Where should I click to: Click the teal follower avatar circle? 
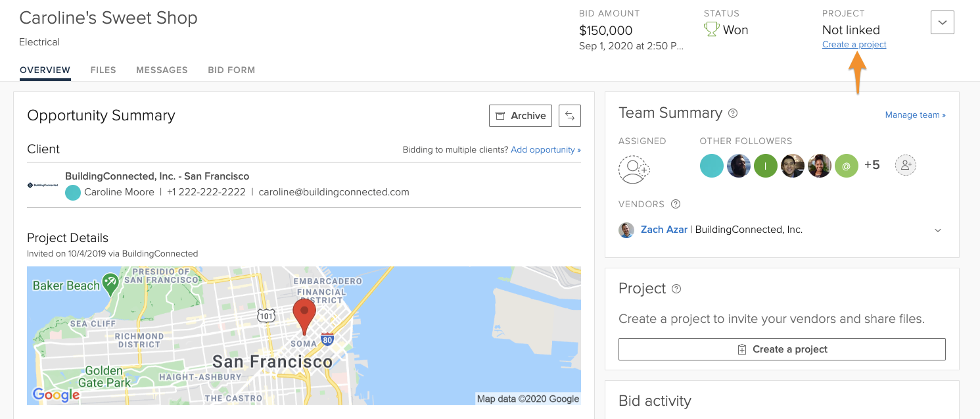pos(711,166)
